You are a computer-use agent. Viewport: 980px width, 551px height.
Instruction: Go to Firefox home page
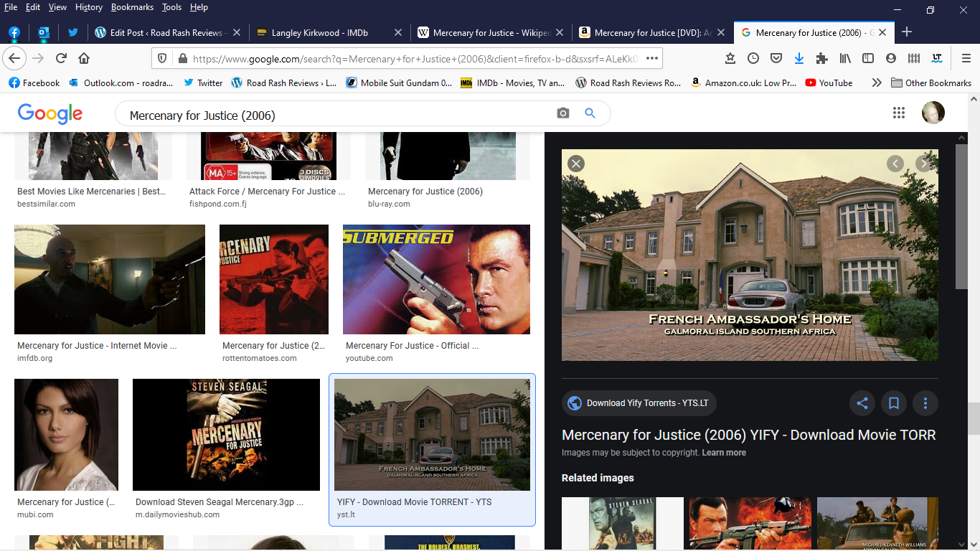click(x=84, y=58)
